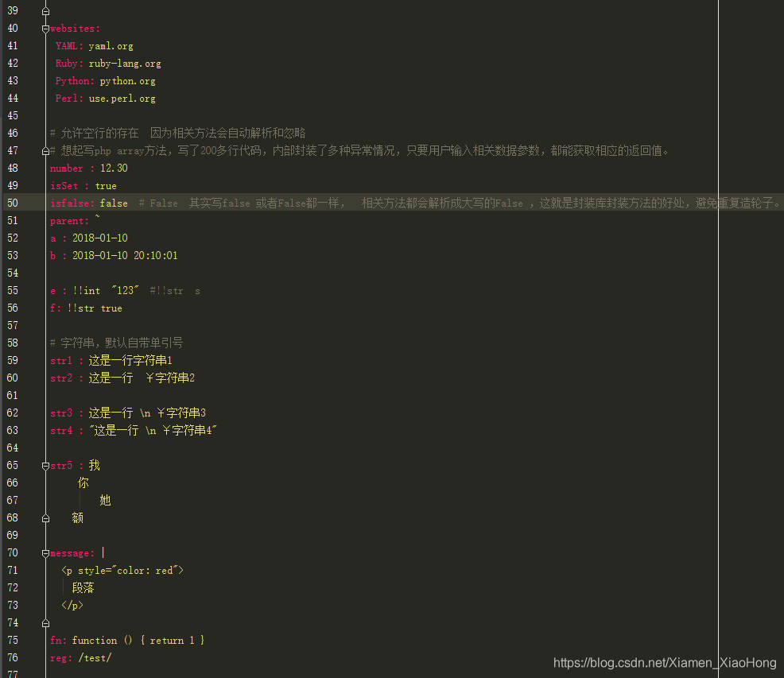Click the value 'ruby-lang.org'

(x=125, y=64)
